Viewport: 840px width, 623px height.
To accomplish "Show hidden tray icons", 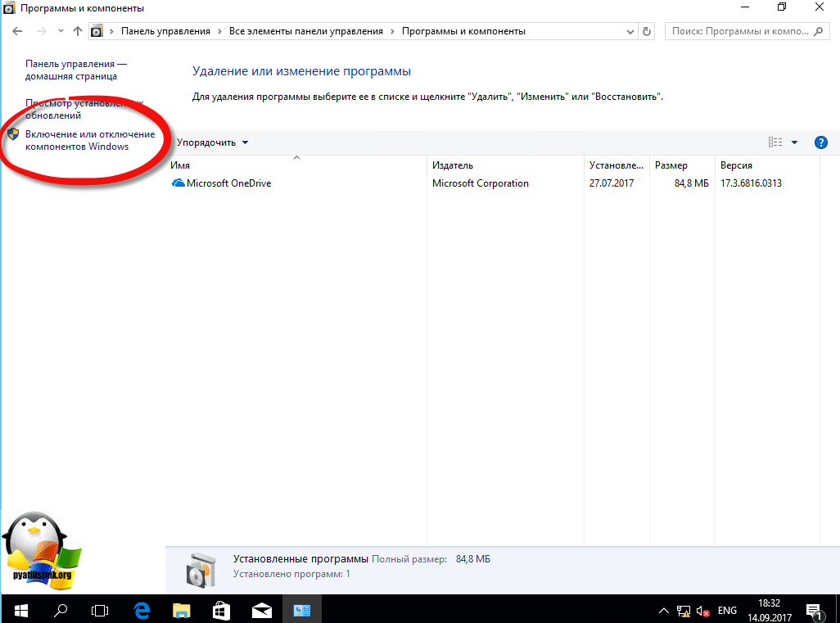I will pyautogui.click(x=663, y=611).
